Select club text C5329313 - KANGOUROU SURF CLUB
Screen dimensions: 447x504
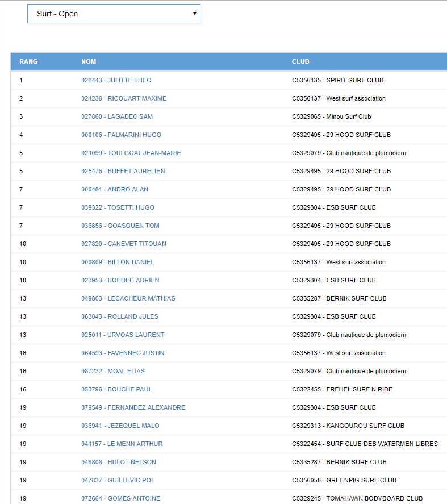(x=348, y=425)
